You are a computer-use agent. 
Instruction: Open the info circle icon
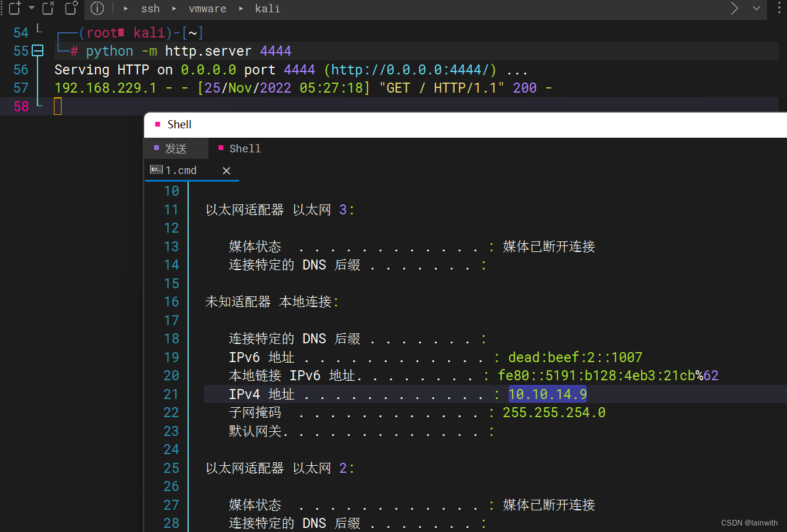click(x=97, y=8)
